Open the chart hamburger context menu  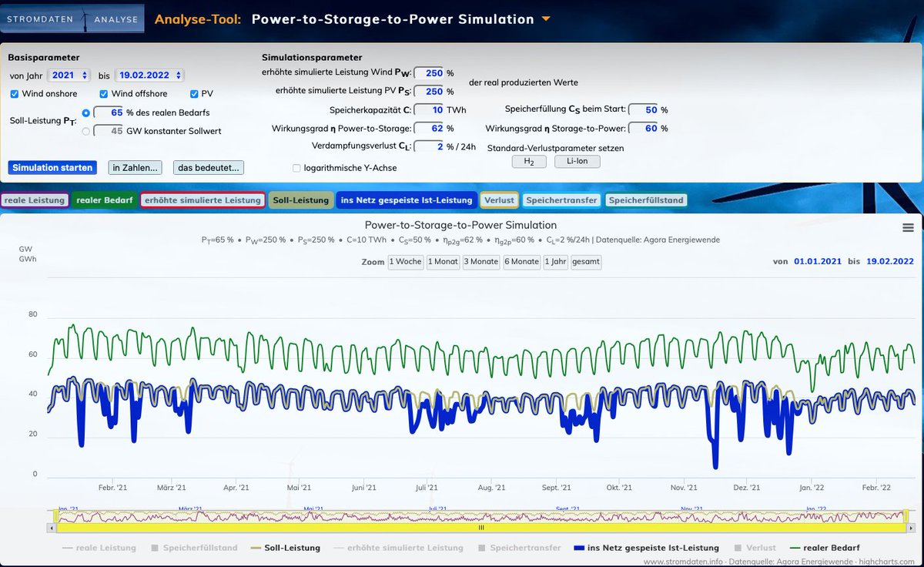coord(908,227)
